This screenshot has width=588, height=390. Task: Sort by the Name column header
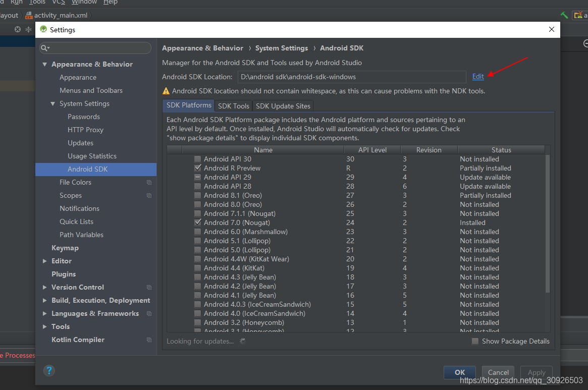263,150
